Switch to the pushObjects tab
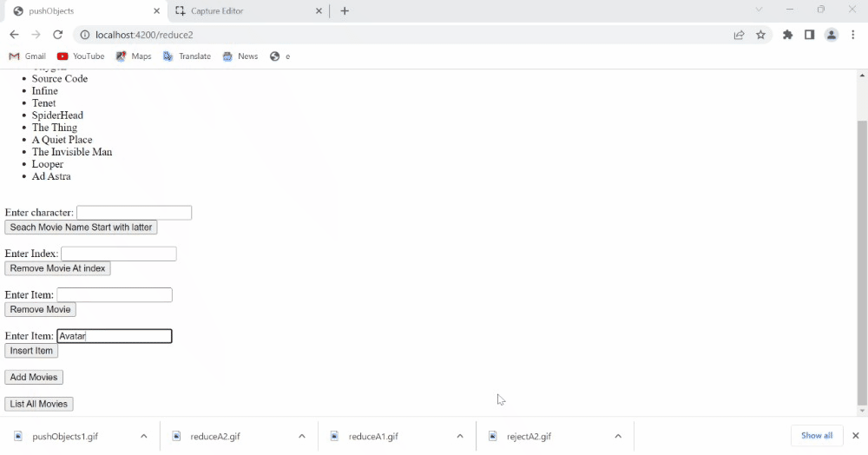Screen dimensions: 868x455 click(86, 11)
